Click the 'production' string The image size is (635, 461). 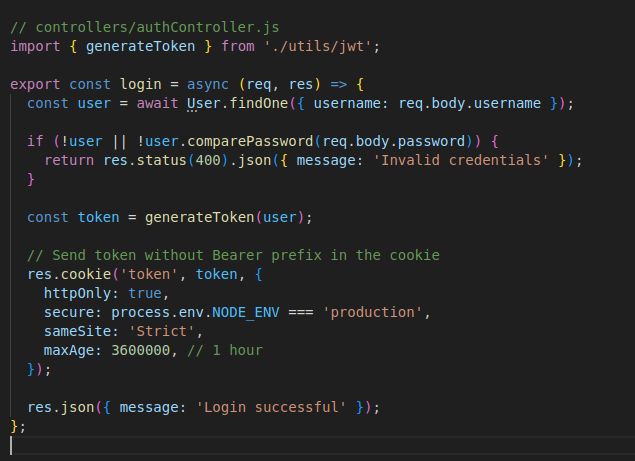coord(373,312)
